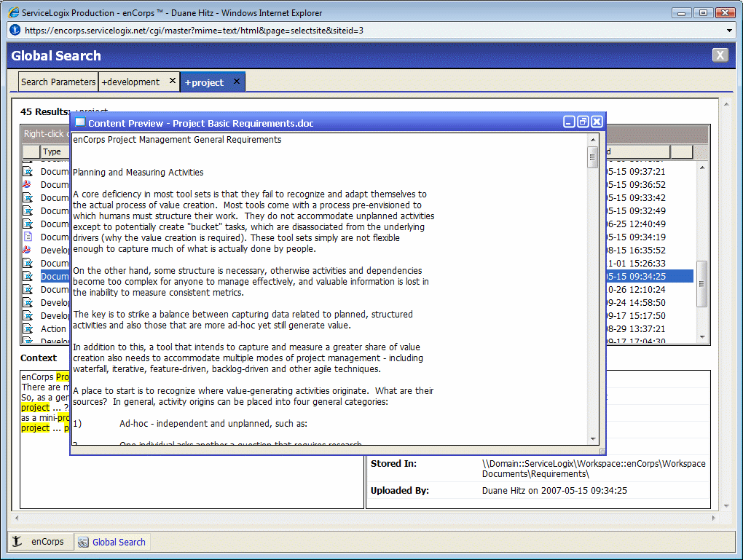The width and height of the screenshot is (743, 560).
Task: Click the Word document icon on the 09:37:21 row
Action: point(28,172)
